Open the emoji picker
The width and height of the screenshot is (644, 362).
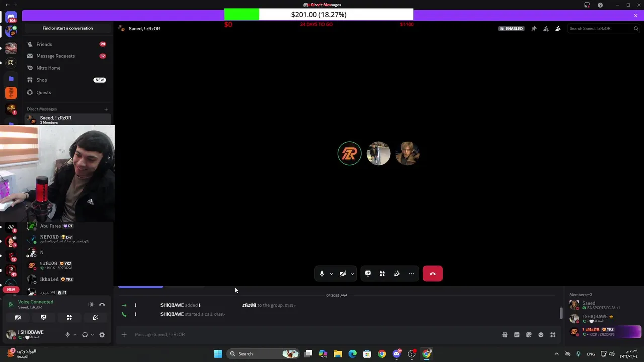pyautogui.click(x=541, y=335)
